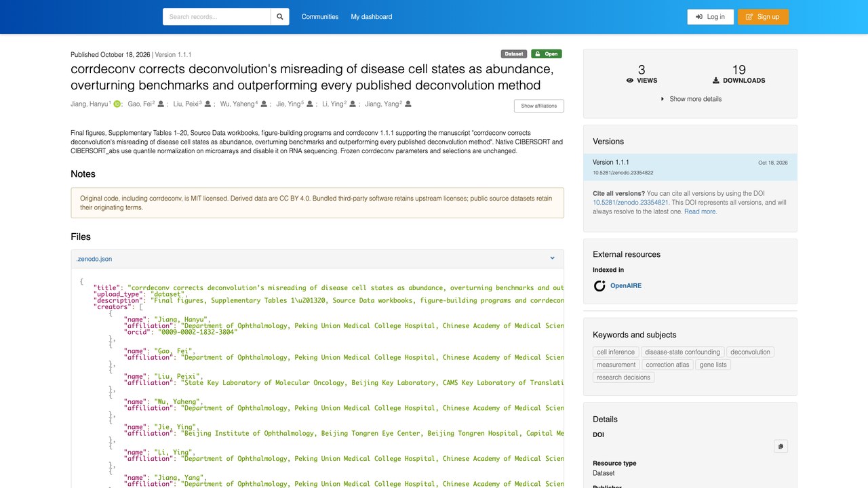The width and height of the screenshot is (868, 488).
Task: Click author name Liu, Peixi
Action: point(186,104)
